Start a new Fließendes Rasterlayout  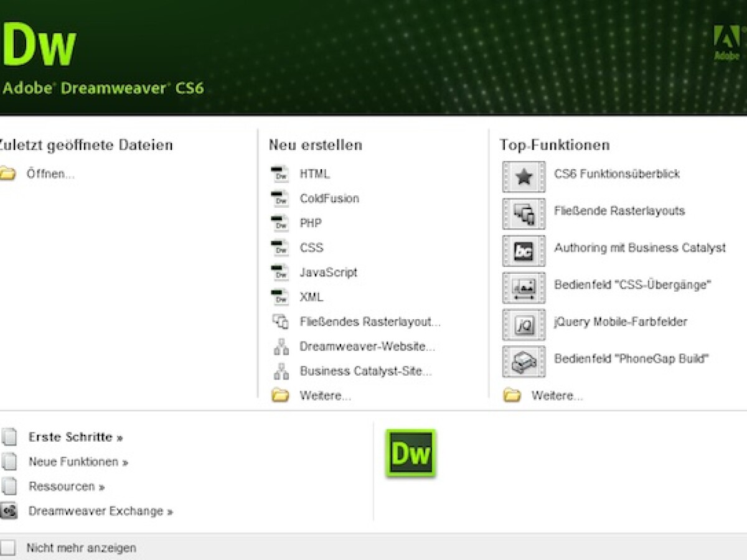370,322
